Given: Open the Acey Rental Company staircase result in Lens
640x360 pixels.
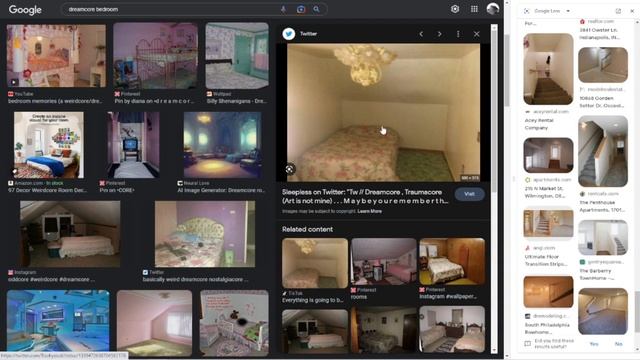Looking at the screenshot, I should click(x=548, y=69).
